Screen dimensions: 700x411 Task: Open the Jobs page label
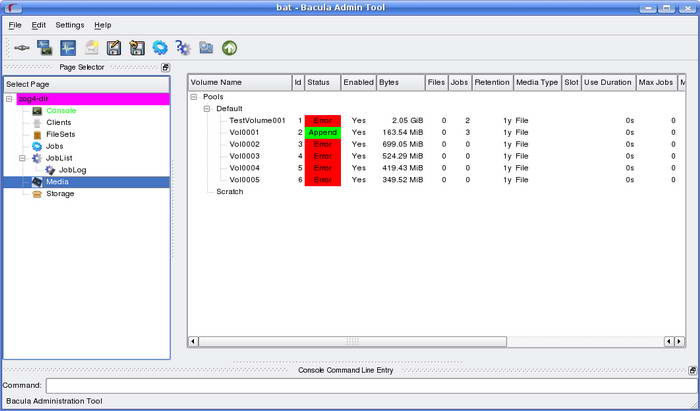54,146
